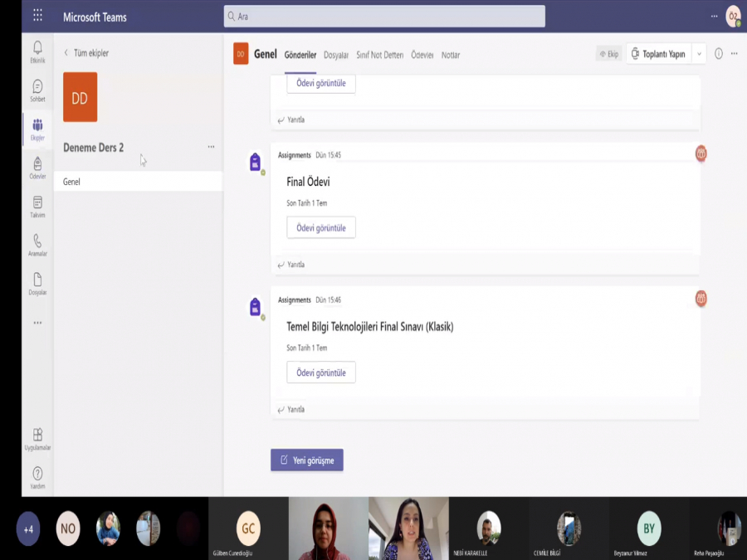
Task: Click the large DD team avatar
Action: [x=80, y=97]
